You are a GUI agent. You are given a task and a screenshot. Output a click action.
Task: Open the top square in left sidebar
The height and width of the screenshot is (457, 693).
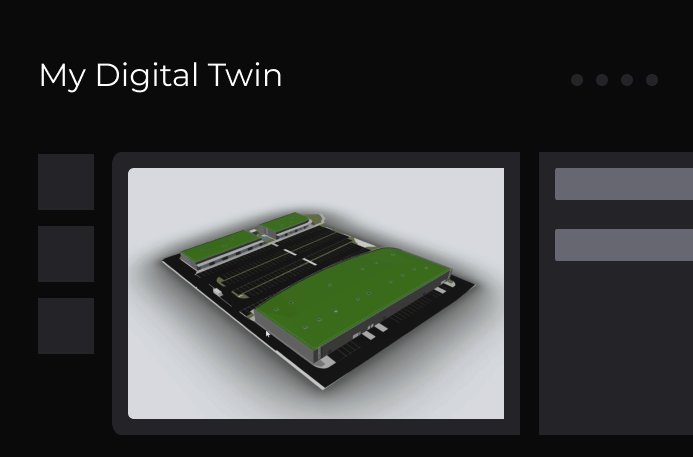click(x=66, y=182)
